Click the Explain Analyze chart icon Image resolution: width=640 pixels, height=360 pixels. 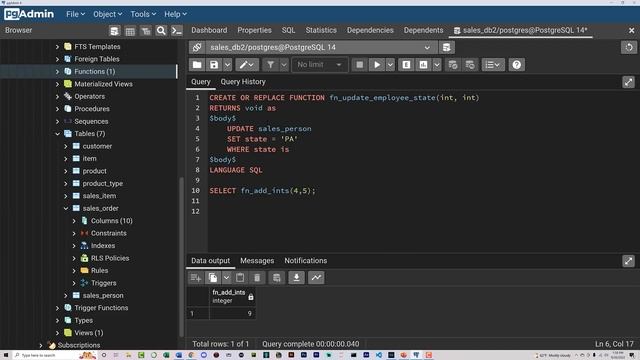point(423,64)
